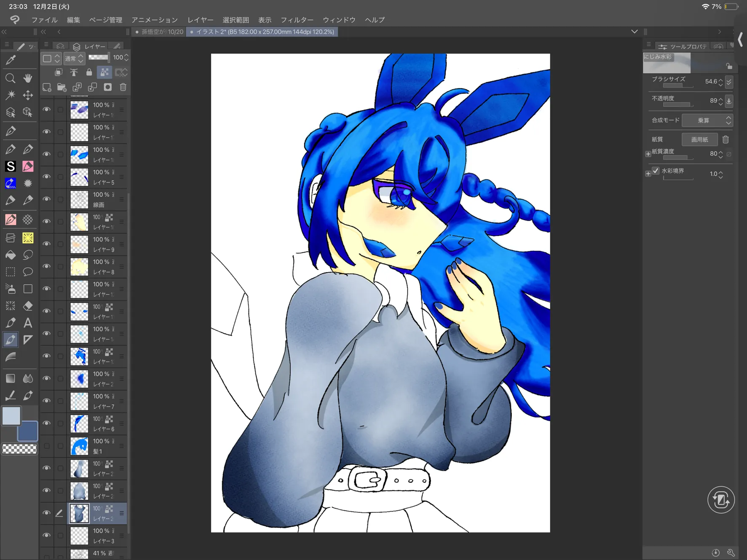
Task: Click the layer opacity 100 stepper
Action: [x=126, y=58]
